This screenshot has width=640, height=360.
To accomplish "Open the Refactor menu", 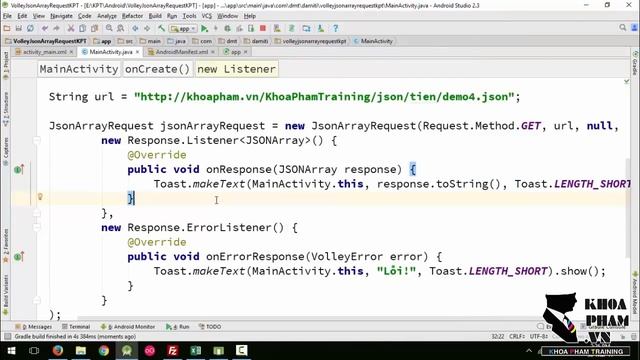I will (x=133, y=16).
